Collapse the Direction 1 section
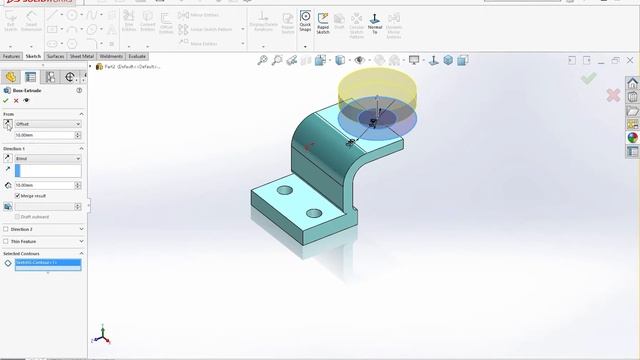This screenshot has width=640, height=360. point(81,149)
